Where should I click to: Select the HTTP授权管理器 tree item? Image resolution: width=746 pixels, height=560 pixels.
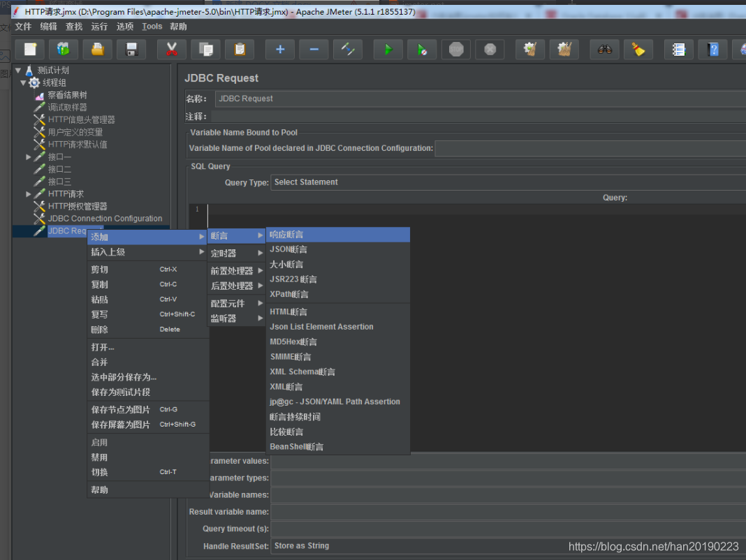(x=77, y=207)
